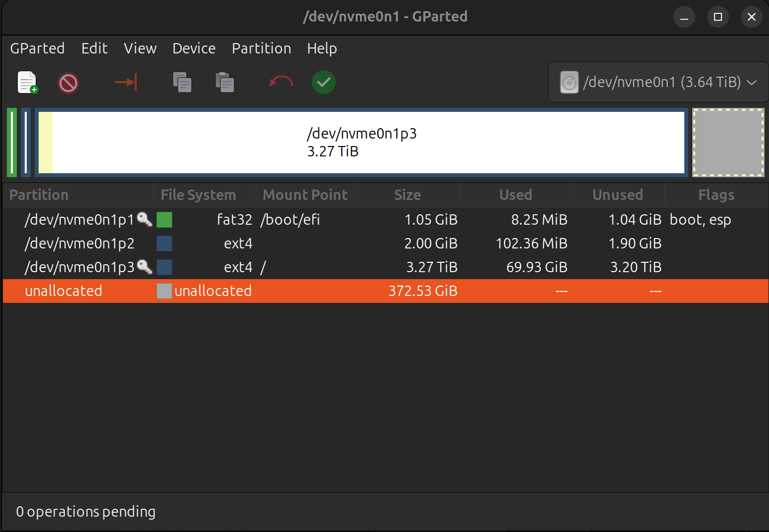This screenshot has height=532, width=769.
Task: Click the Mount Point column header
Action: point(305,195)
